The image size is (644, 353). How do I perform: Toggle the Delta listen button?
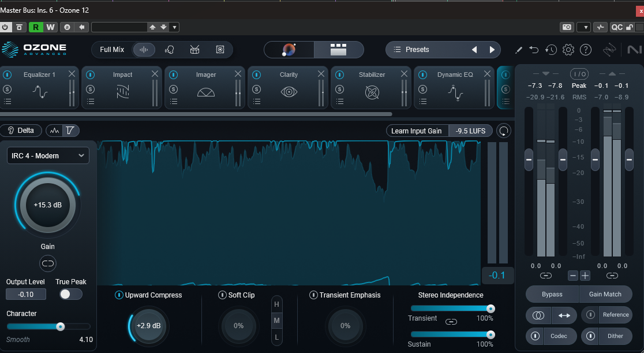[x=21, y=131]
